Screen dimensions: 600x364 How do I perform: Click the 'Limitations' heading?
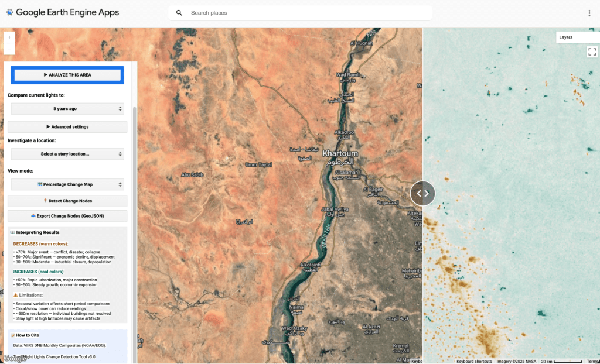point(30,295)
